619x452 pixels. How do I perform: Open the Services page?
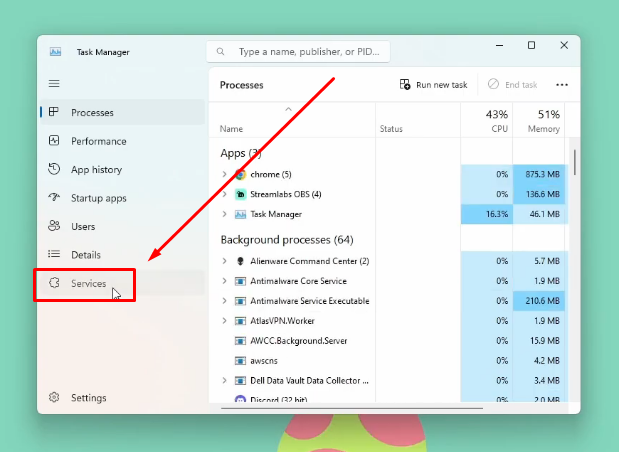pyautogui.click(x=123, y=283)
